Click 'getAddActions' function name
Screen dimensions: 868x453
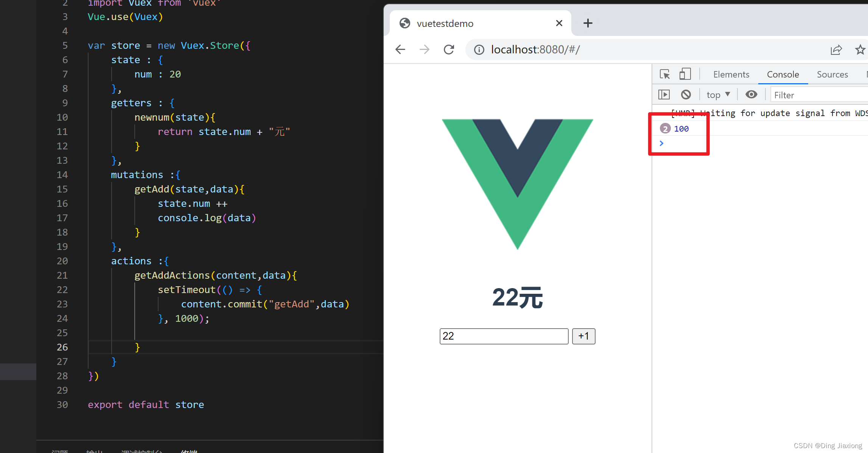172,275
